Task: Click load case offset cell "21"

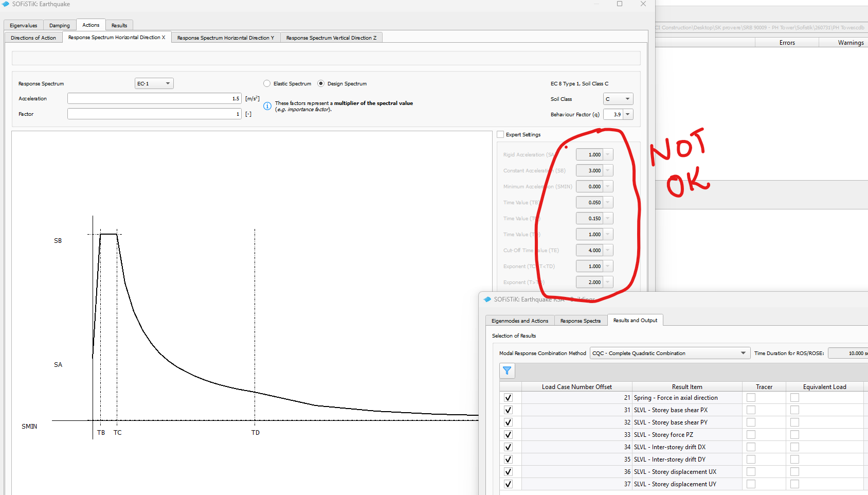Action: click(x=577, y=398)
